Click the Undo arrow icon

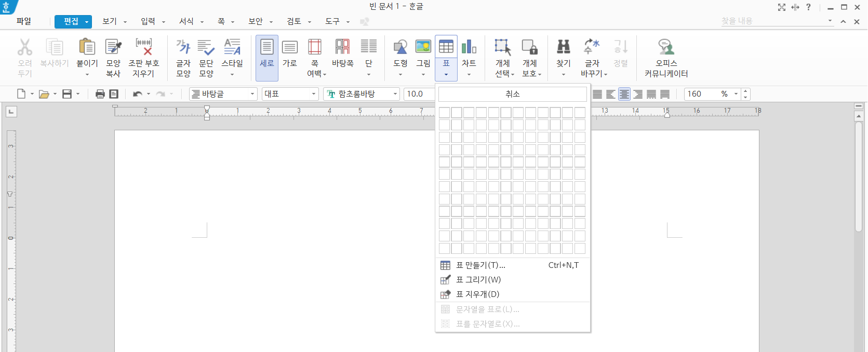[x=138, y=94]
